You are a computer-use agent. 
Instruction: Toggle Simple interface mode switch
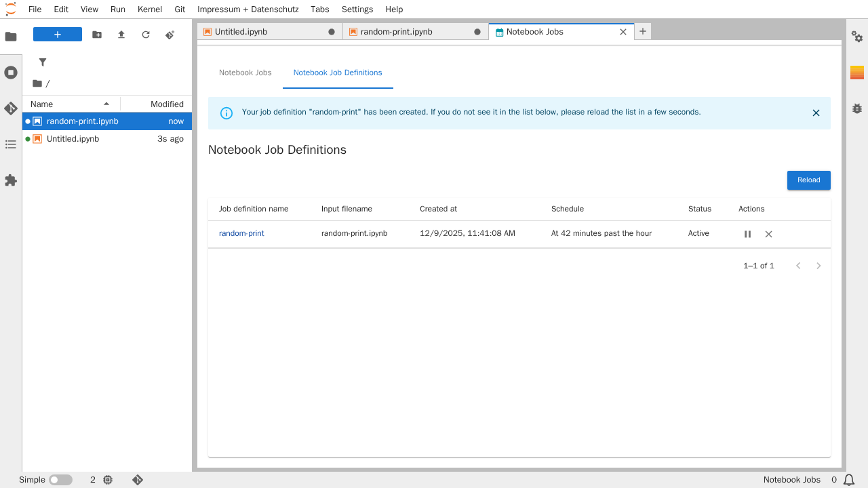coord(60,480)
